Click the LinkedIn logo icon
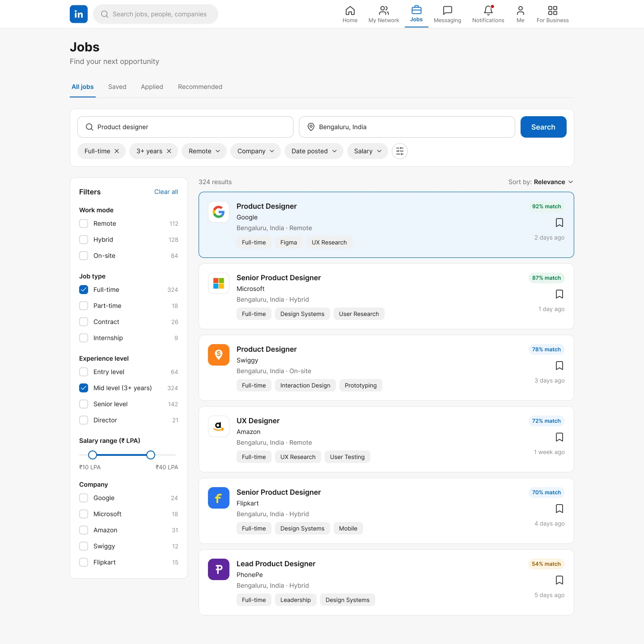Screen dimensions: 644x644 79,14
